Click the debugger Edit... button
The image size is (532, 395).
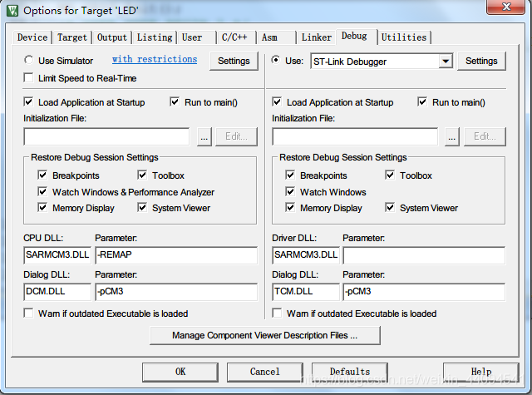pyautogui.click(x=485, y=136)
